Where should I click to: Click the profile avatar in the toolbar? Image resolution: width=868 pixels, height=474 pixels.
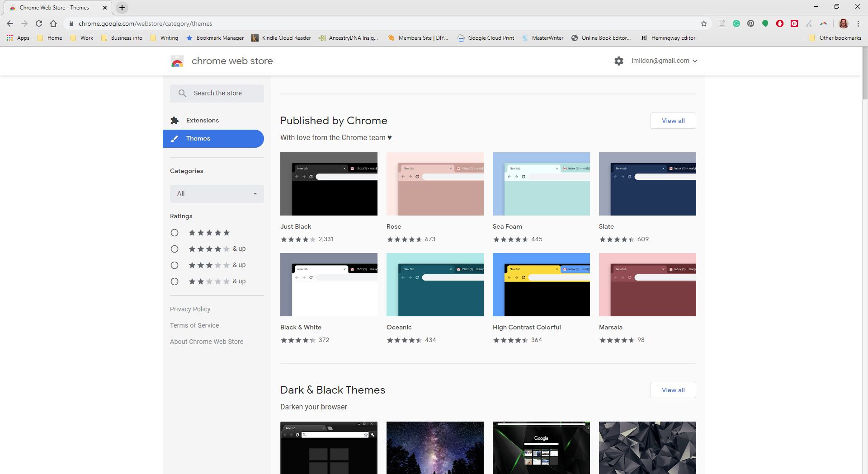843,23
